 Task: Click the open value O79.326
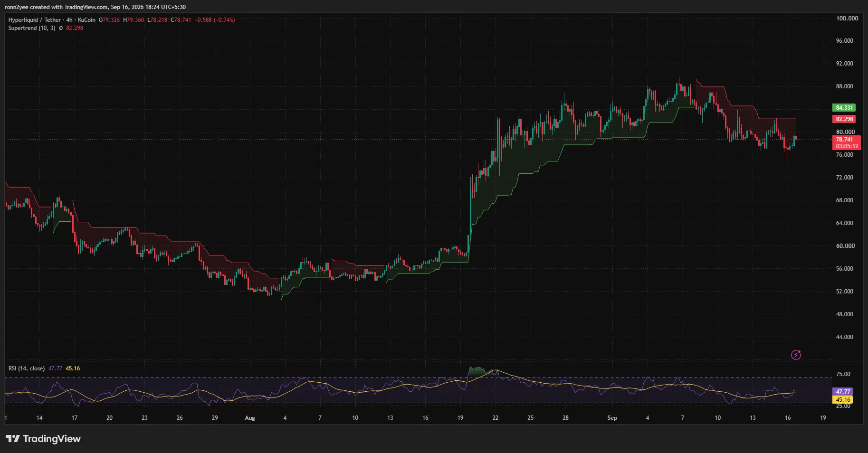(x=109, y=20)
